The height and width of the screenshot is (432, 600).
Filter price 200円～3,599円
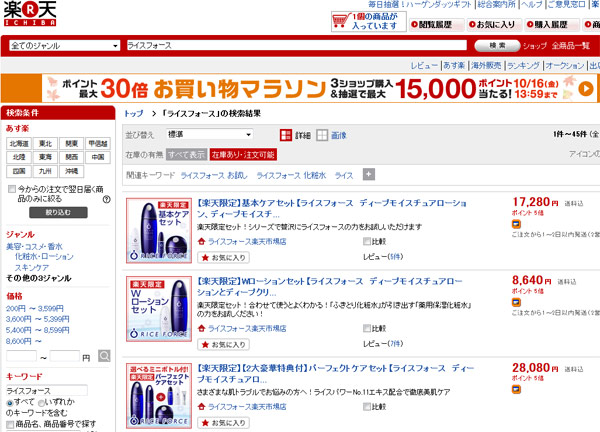tap(35, 308)
